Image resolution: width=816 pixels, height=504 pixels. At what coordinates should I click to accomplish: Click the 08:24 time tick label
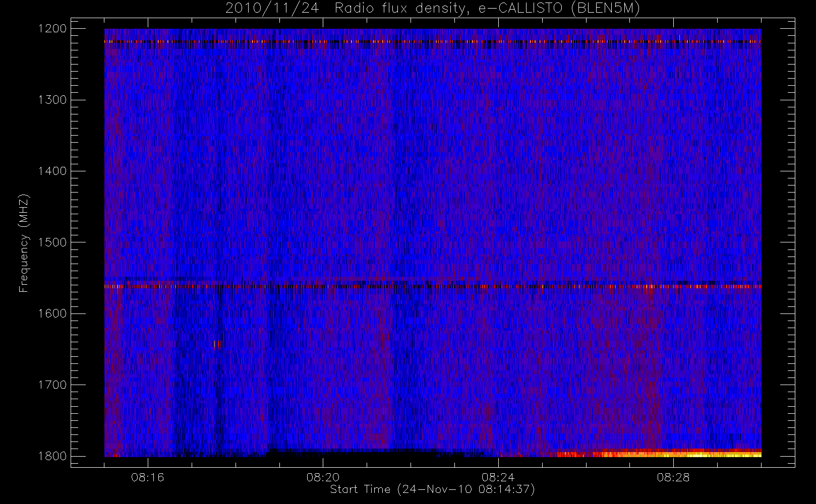[498, 477]
